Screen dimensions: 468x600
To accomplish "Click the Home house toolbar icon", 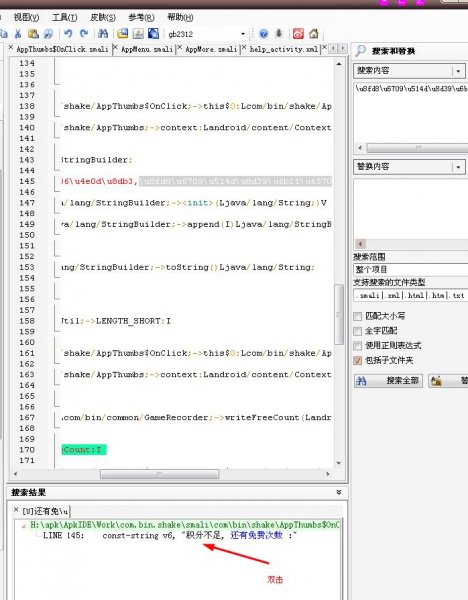I will tap(314, 34).
